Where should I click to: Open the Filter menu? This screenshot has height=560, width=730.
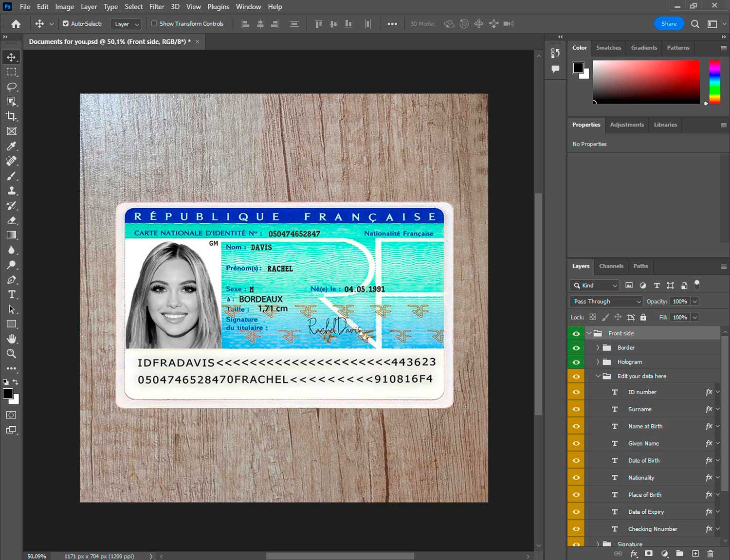point(156,7)
